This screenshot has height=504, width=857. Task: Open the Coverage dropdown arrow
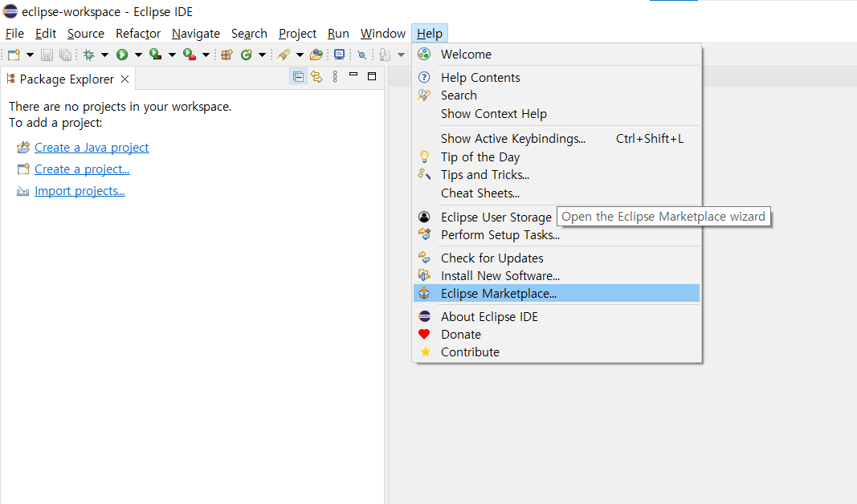click(x=172, y=55)
